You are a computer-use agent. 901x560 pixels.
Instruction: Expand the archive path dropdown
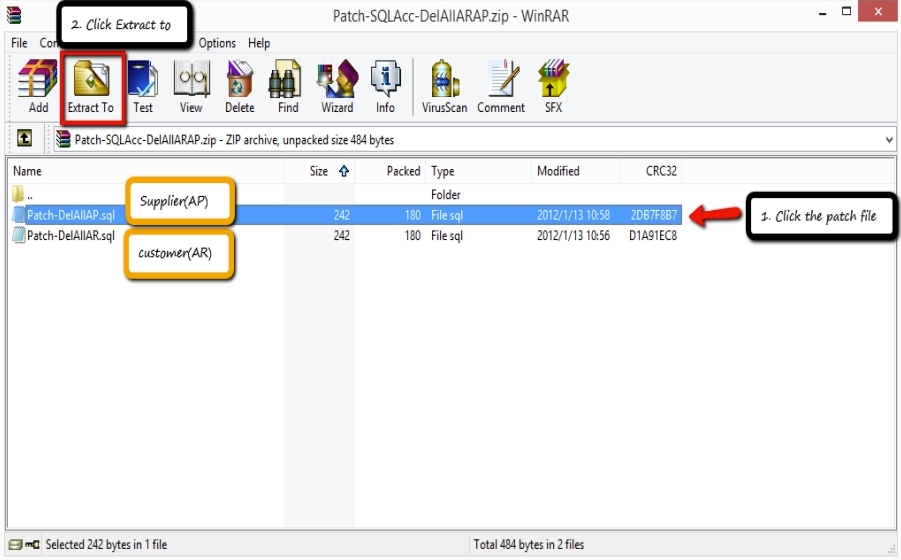889,140
